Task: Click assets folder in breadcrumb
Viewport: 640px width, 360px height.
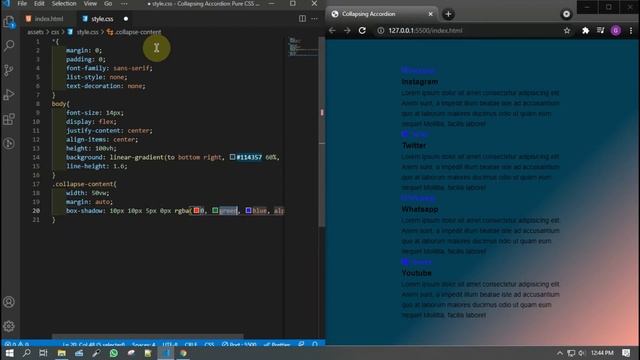Action: pyautogui.click(x=35, y=32)
